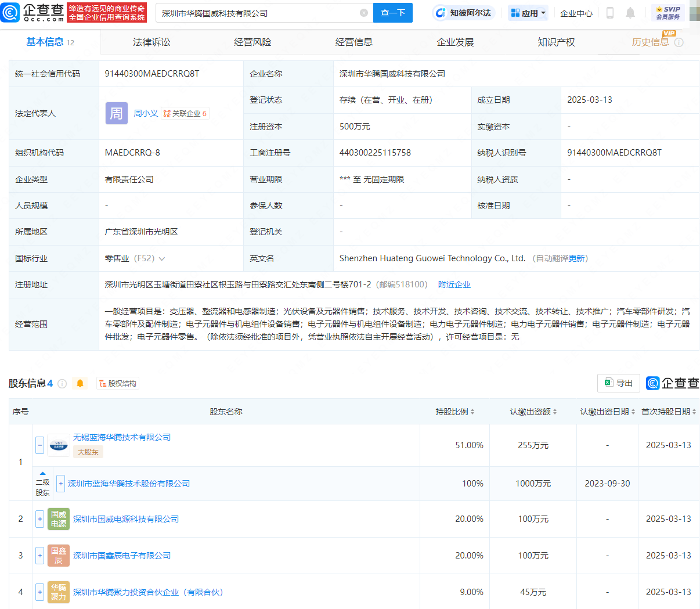Collapse the 二级股东 section arrow
Screen dimensions: 700x609
pyautogui.click(x=42, y=473)
